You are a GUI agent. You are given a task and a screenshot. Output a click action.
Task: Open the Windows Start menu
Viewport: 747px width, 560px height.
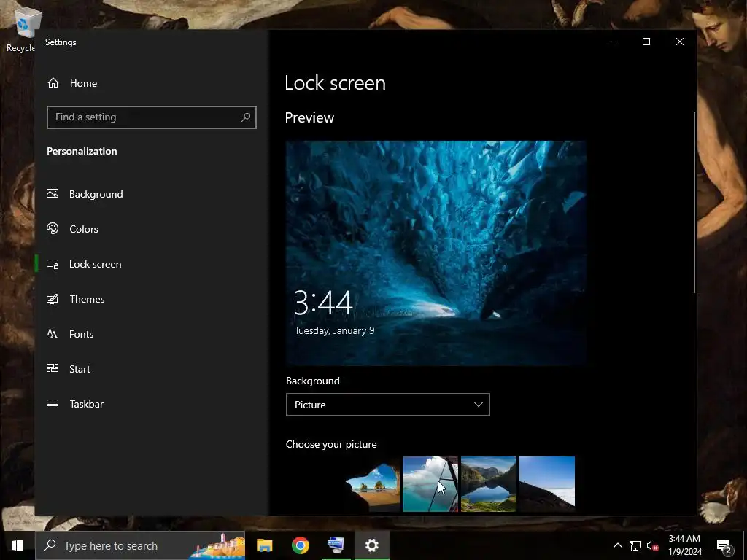click(x=18, y=545)
